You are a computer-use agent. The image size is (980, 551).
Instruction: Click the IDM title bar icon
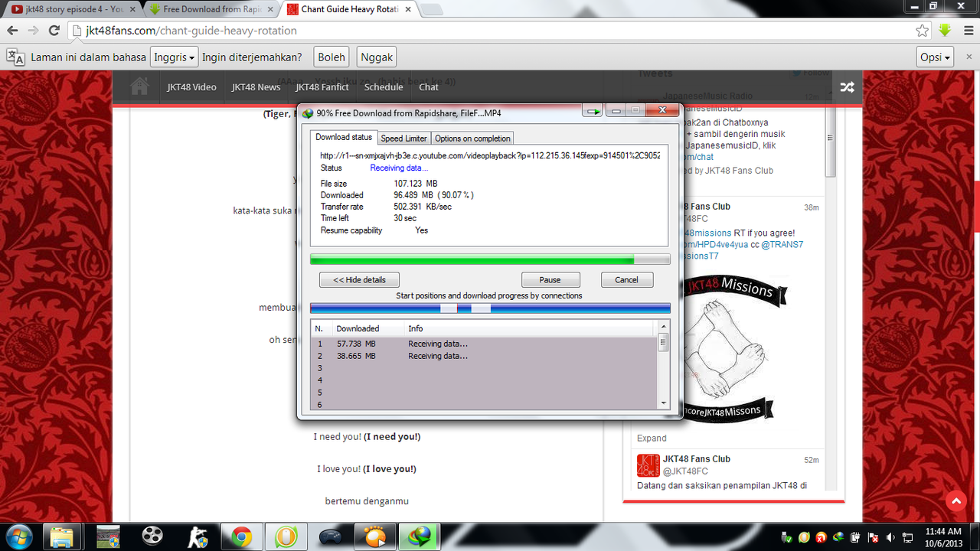(308, 113)
